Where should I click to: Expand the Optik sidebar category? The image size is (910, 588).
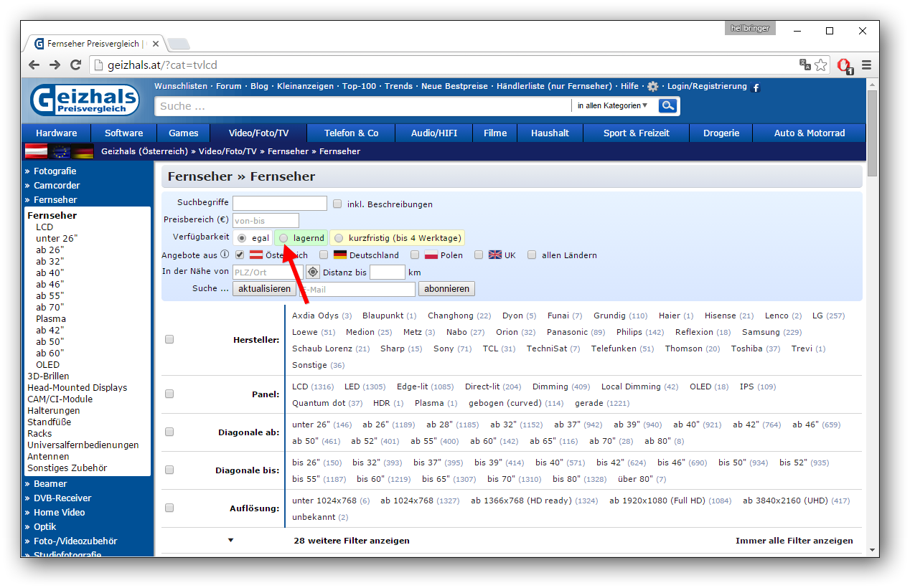tap(44, 526)
